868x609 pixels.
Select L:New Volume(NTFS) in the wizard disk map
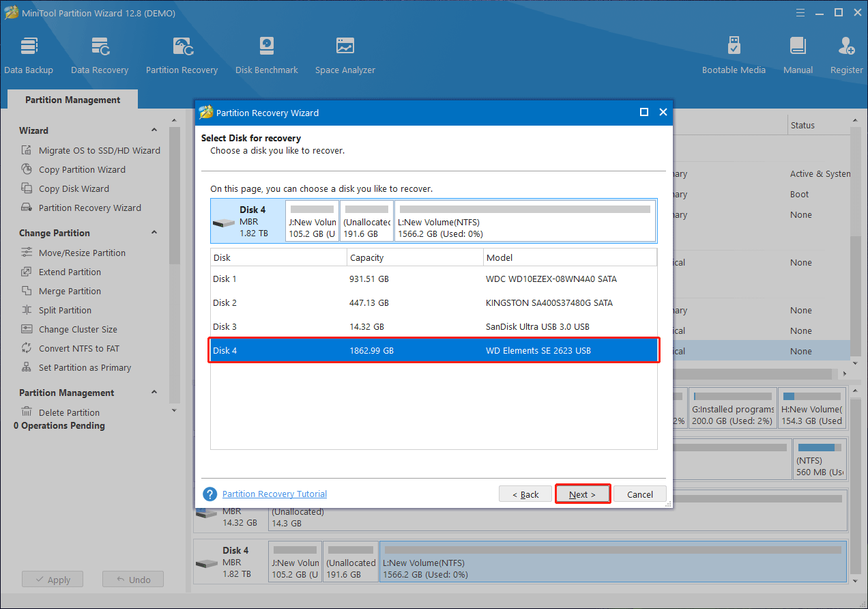coord(525,221)
